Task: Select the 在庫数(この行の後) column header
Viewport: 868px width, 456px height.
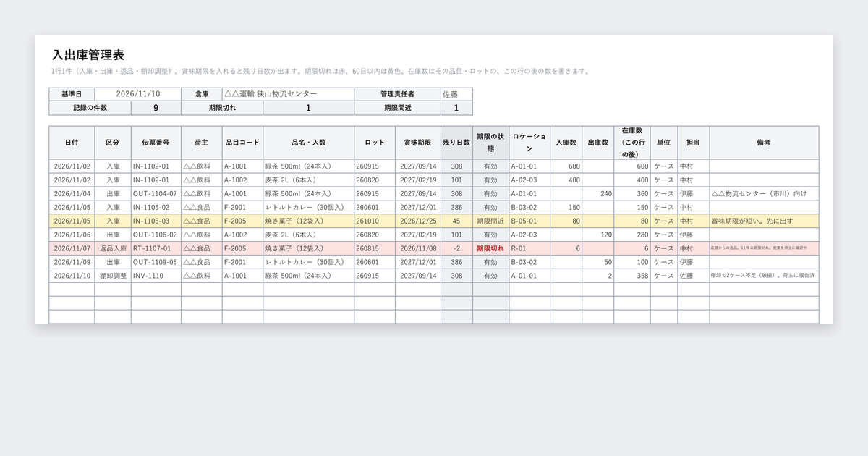Action: (x=632, y=143)
